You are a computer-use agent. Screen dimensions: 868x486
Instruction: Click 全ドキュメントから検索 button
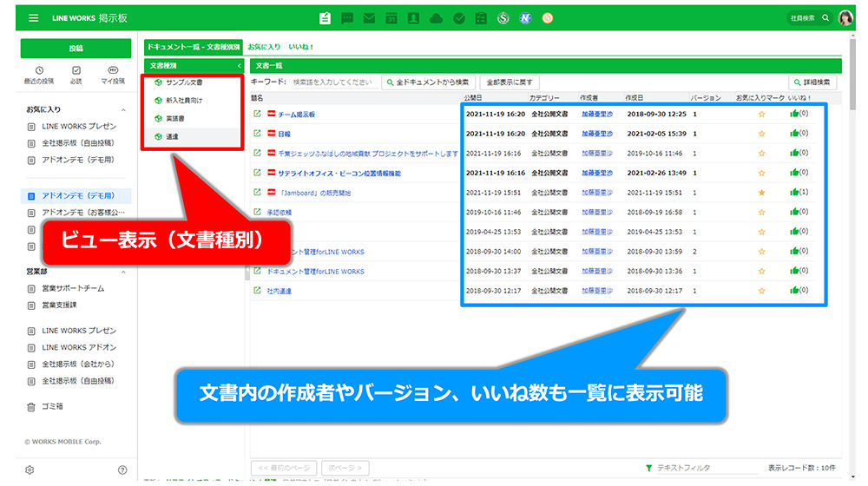tap(429, 82)
